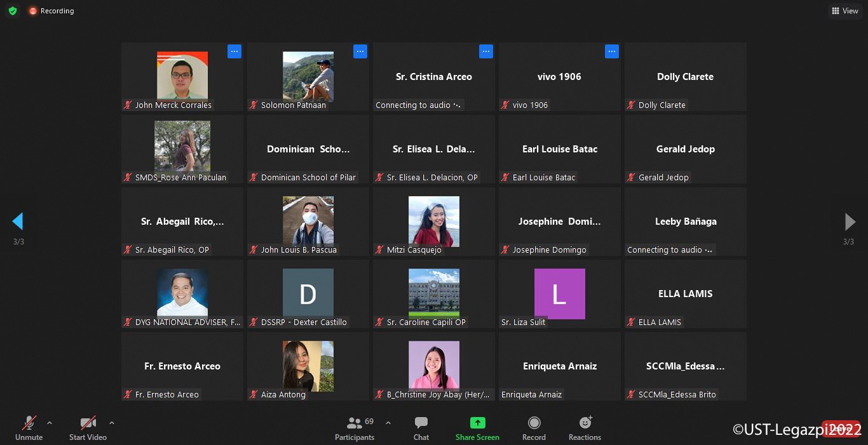Viewport: 868px width, 445px height.
Task: Select the DSSRP - Dexter Castillo tile
Action: click(x=308, y=294)
